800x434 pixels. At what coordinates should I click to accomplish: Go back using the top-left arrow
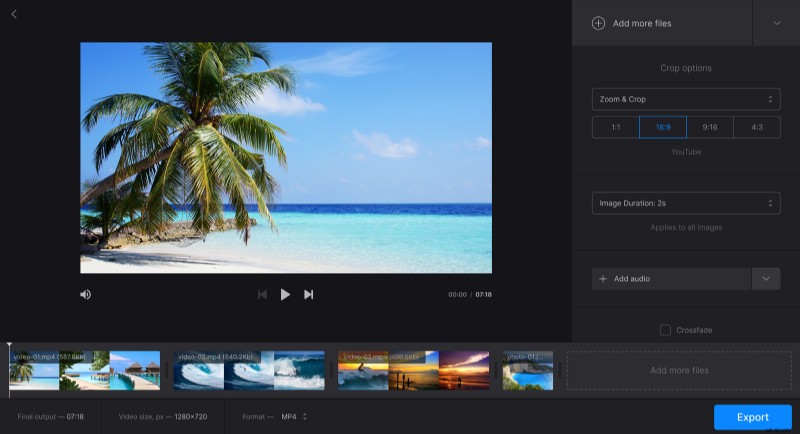pos(14,14)
